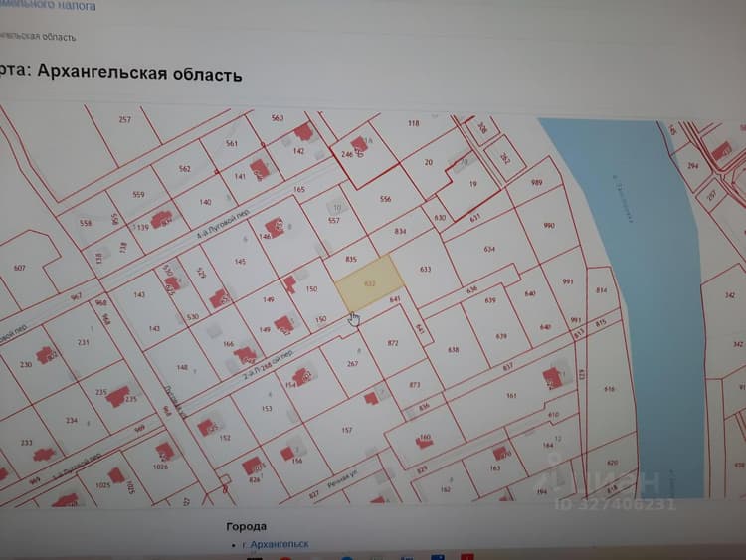Select parcel 561 on the map

[x=232, y=143]
